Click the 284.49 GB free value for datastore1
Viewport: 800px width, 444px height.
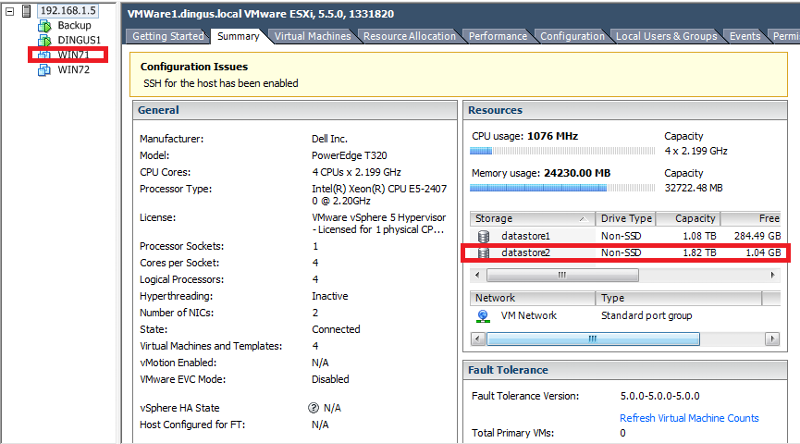pyautogui.click(x=757, y=236)
